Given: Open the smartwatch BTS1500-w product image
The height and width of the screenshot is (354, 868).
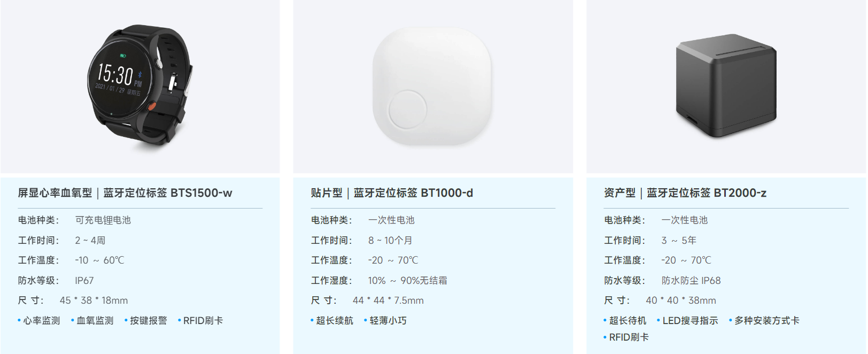Looking at the screenshot, I should click(x=140, y=87).
